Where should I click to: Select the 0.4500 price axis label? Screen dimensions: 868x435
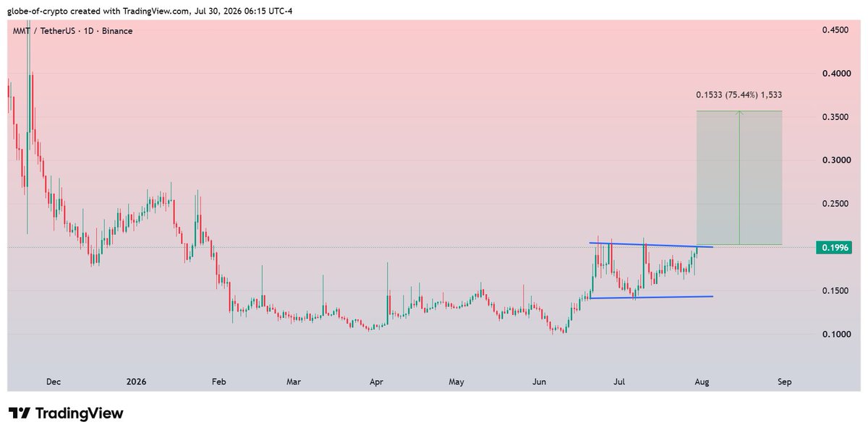835,30
